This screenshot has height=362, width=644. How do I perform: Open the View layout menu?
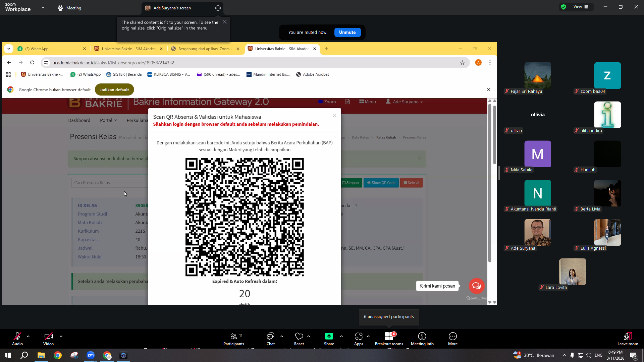[581, 7]
